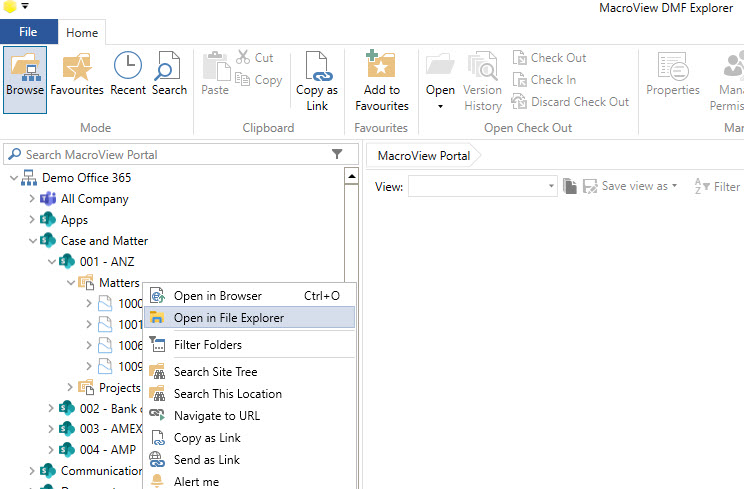Viewport: 744px width, 489px height.
Task: Select the Matters library
Action: pos(119,283)
